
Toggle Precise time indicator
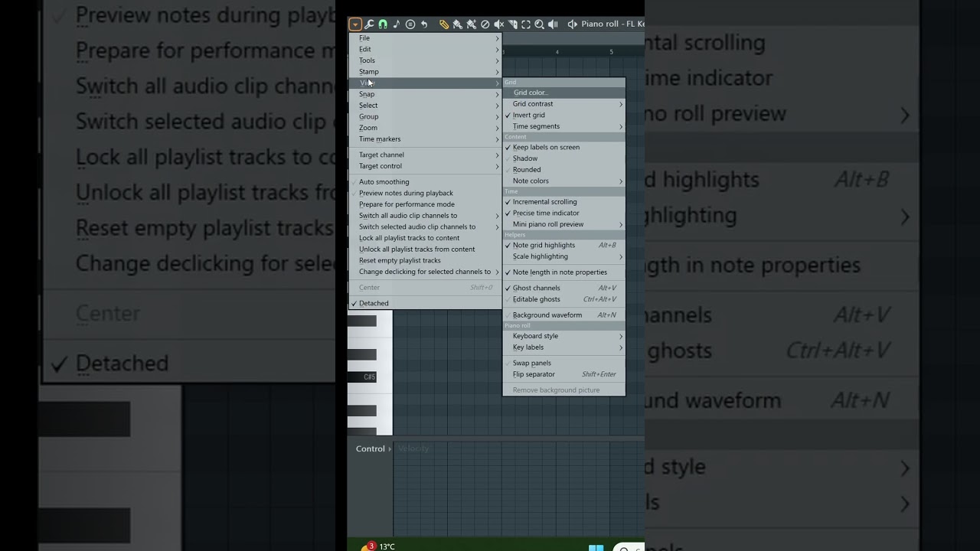[x=563, y=213]
